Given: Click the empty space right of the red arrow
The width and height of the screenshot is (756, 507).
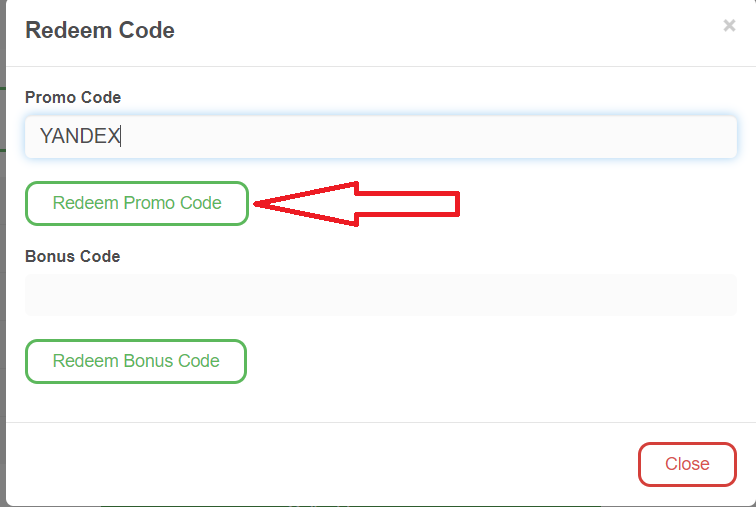Looking at the screenshot, I should [600, 204].
